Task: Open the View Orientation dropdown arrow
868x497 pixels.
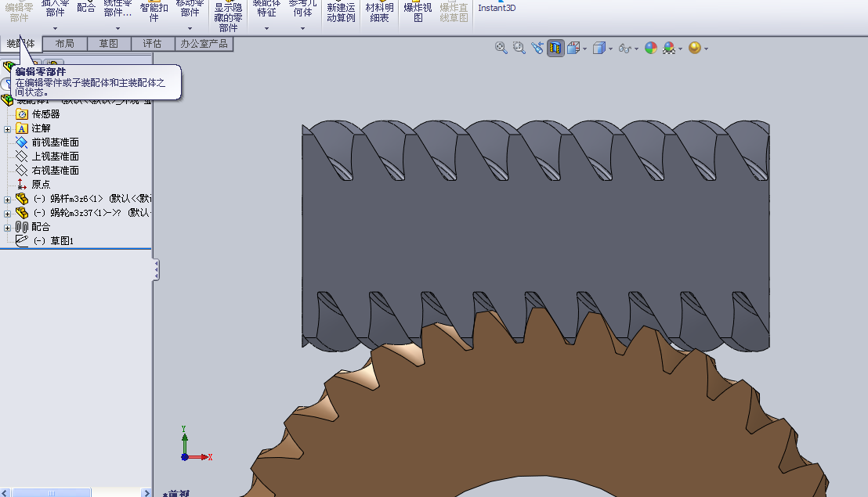Action: tap(584, 49)
